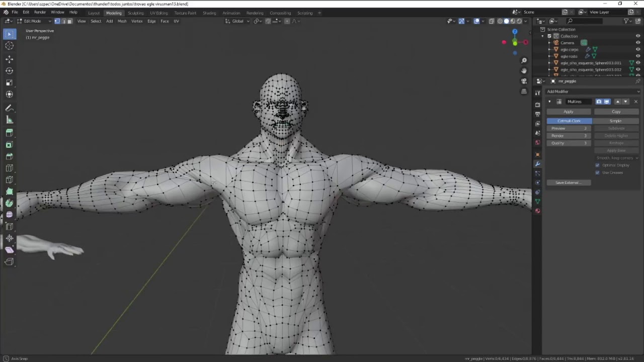
Task: Toggle Use Creases checkbox
Action: click(x=597, y=172)
